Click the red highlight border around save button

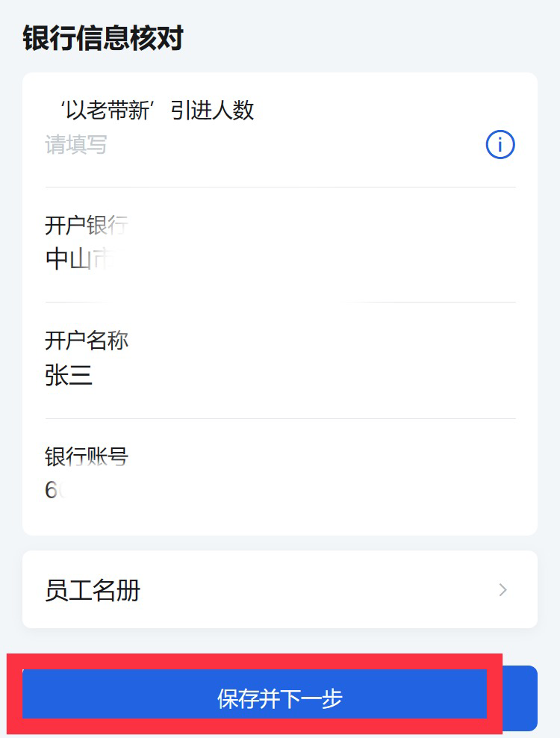click(255, 661)
